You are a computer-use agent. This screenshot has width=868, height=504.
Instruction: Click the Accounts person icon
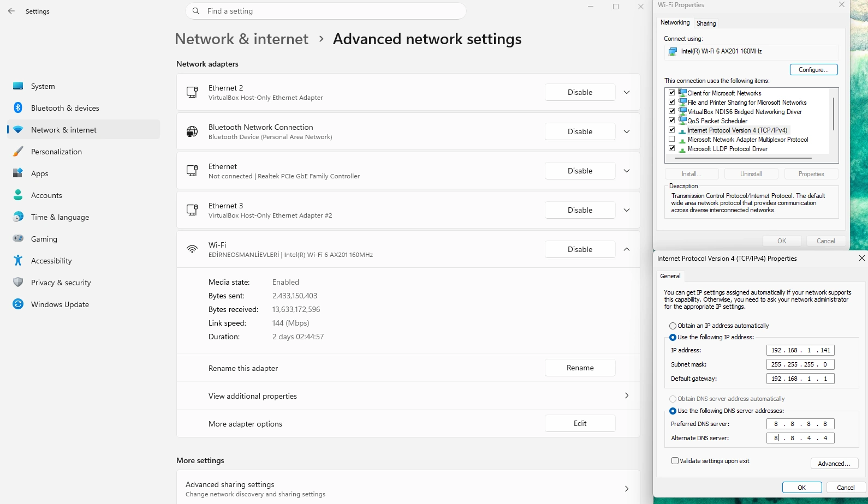[18, 195]
